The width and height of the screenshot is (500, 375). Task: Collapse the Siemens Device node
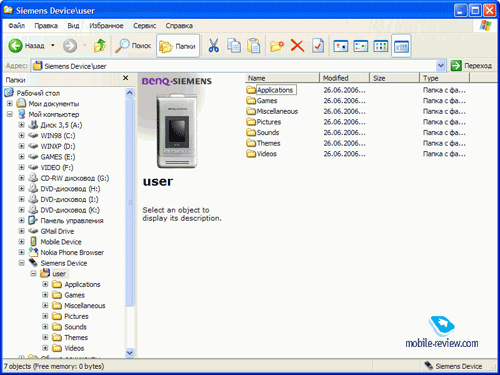[x=22, y=263]
